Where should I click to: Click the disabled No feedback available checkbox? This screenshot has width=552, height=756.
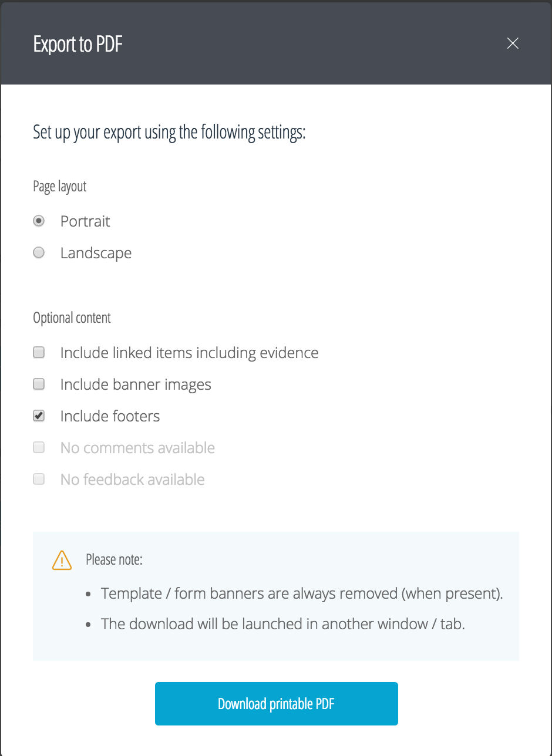pyautogui.click(x=39, y=480)
